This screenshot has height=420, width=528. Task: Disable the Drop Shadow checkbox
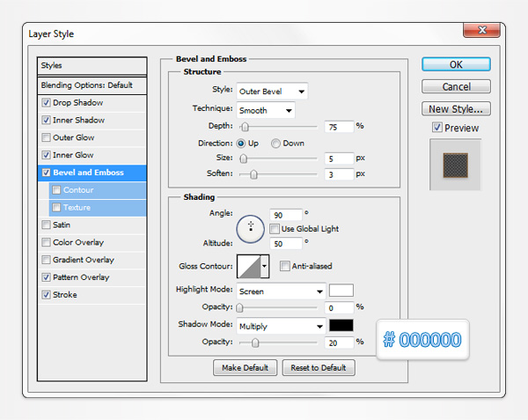click(46, 103)
